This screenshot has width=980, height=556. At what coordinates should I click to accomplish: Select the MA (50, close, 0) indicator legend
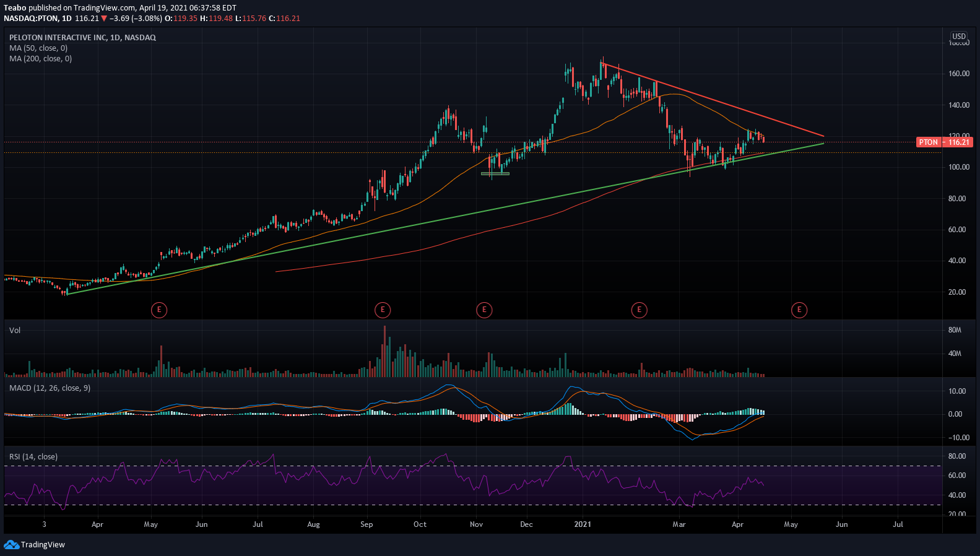pyautogui.click(x=38, y=48)
